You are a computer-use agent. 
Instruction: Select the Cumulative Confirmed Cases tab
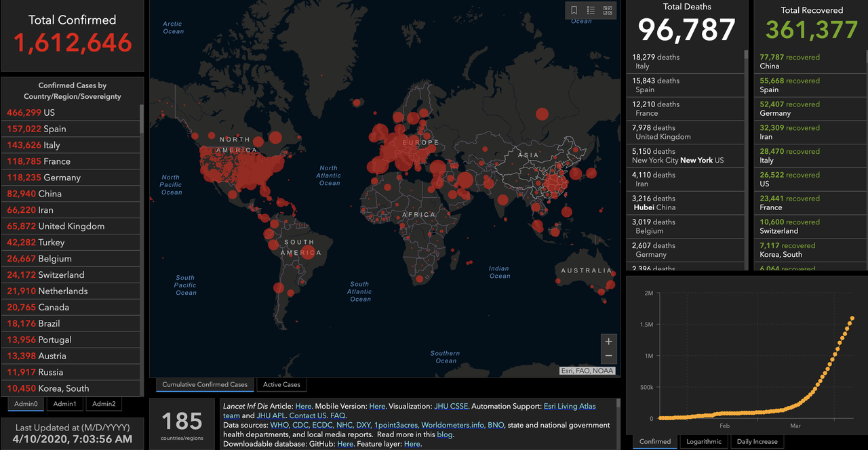click(x=205, y=384)
